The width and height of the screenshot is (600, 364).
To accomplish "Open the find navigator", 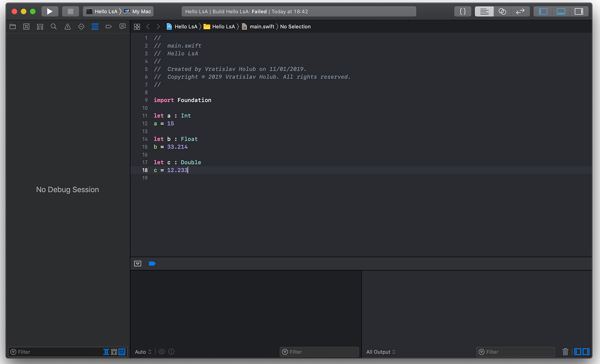I will tap(54, 26).
